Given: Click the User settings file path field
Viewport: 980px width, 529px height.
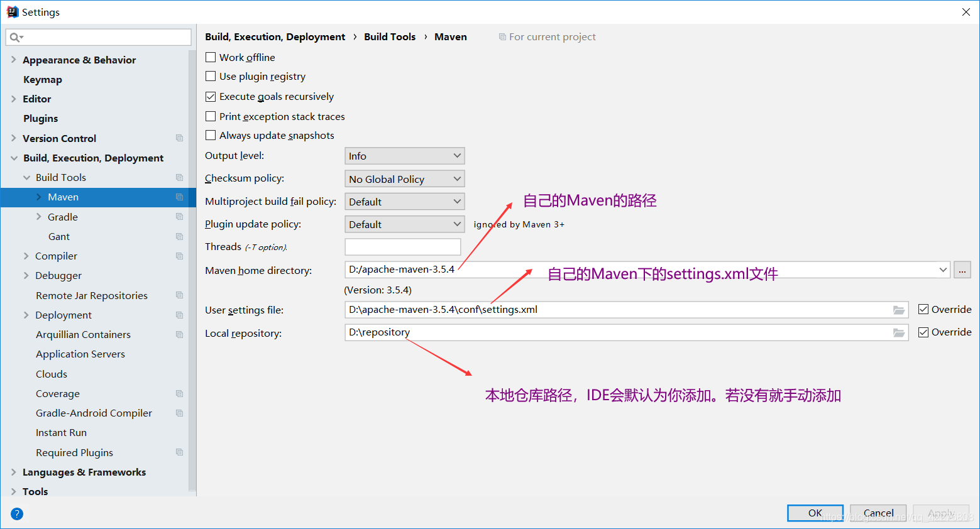Looking at the screenshot, I should click(x=626, y=310).
